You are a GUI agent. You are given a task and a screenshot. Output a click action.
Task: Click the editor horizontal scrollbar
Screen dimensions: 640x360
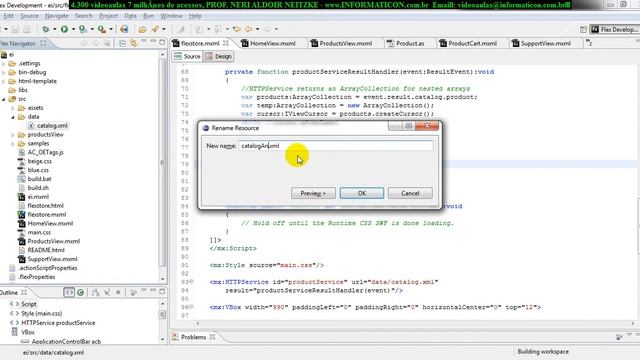coord(414,323)
